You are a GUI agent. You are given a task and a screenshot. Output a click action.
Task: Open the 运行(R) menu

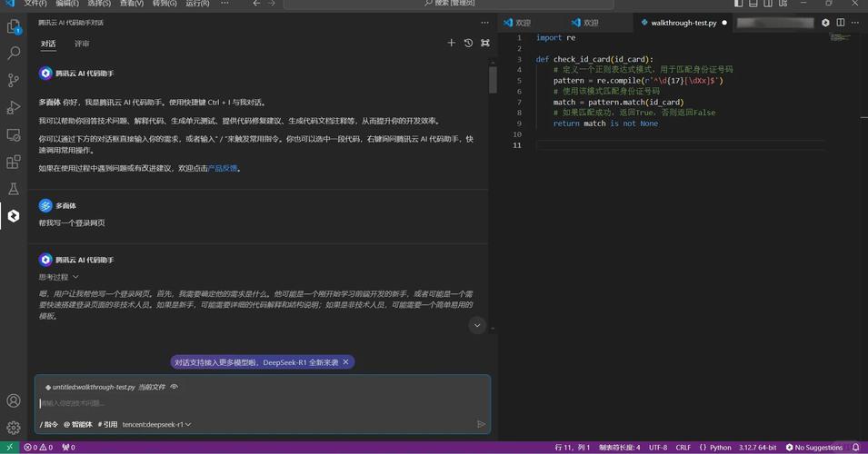(x=197, y=4)
